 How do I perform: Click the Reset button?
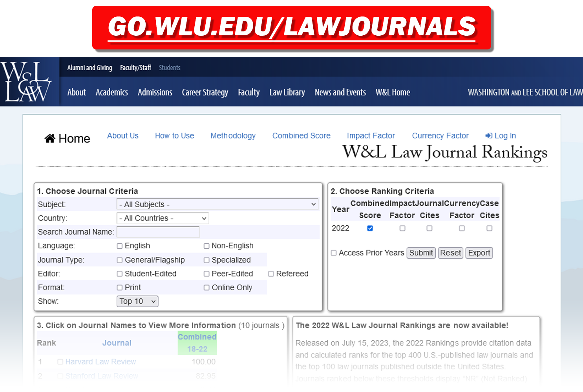(451, 253)
